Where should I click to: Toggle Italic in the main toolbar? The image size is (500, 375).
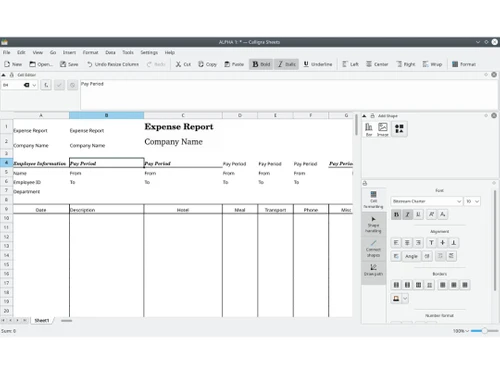[287, 64]
